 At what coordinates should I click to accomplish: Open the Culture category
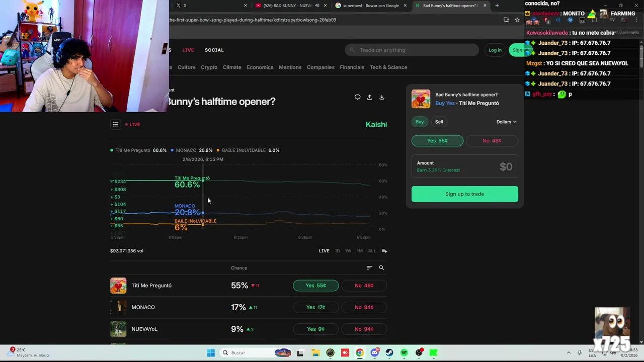pos(186,67)
